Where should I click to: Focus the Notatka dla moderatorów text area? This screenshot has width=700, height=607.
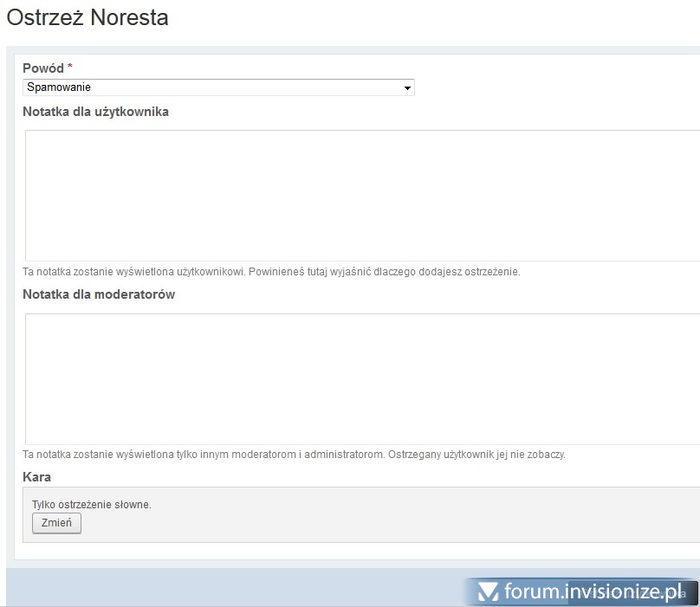pyautogui.click(x=361, y=378)
